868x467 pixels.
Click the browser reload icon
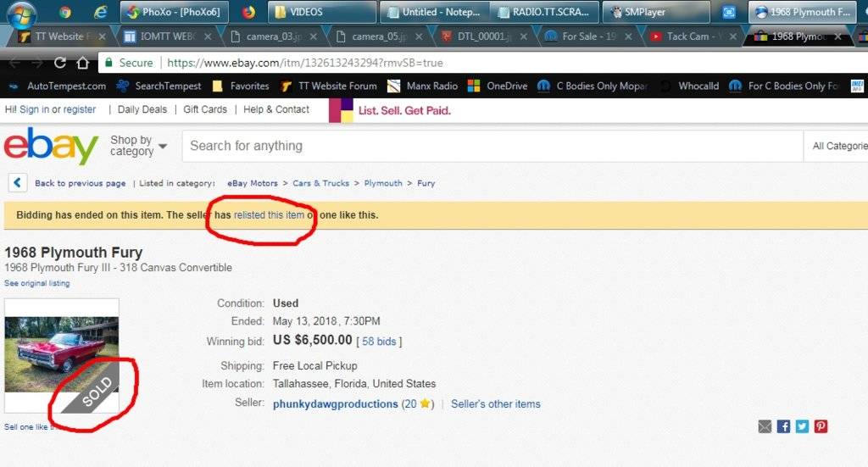pyautogui.click(x=60, y=63)
